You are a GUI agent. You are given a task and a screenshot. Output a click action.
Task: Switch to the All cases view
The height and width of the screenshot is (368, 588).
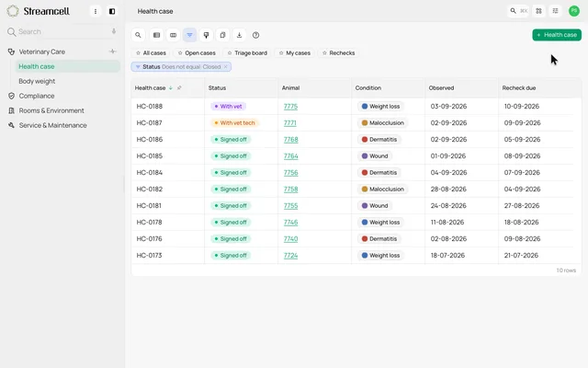point(151,53)
